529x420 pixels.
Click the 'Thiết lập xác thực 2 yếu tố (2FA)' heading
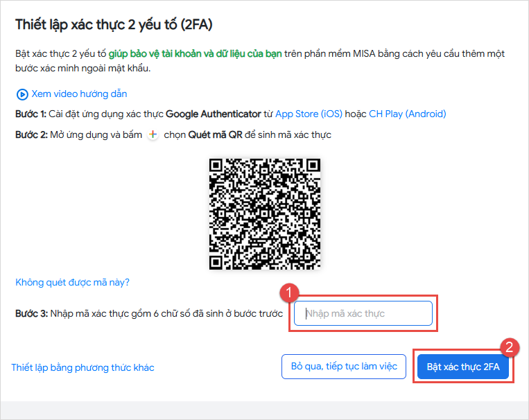(x=114, y=25)
